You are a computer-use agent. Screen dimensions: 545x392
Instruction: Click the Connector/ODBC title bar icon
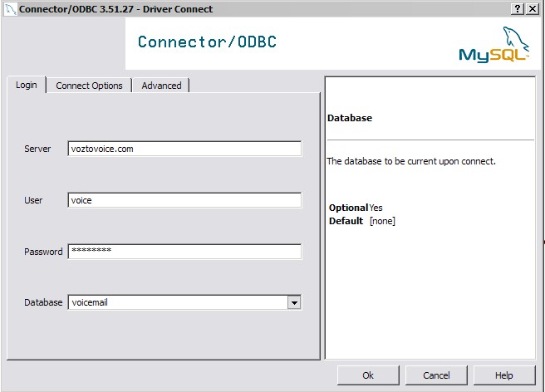coord(9,9)
